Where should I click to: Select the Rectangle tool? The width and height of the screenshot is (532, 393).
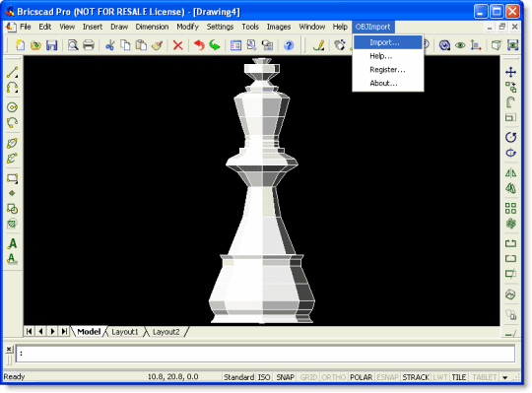click(x=12, y=178)
